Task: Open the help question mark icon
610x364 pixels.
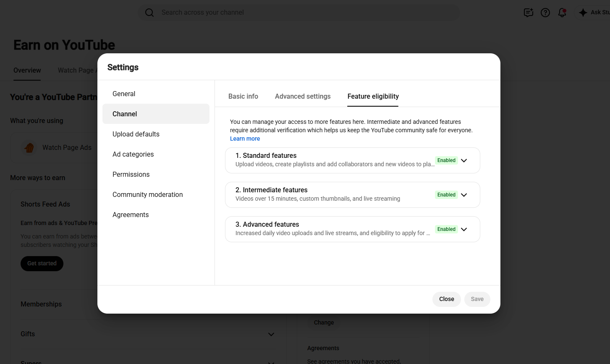Action: [x=545, y=13]
